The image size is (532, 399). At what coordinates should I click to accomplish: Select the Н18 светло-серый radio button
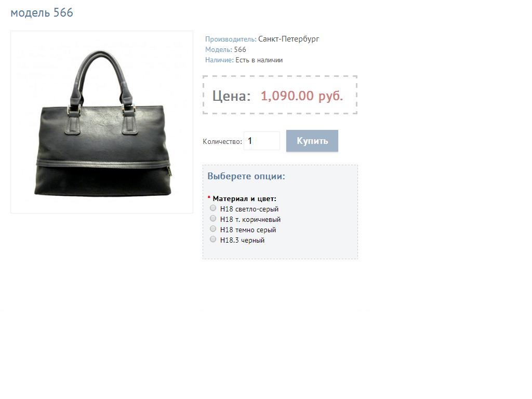pyautogui.click(x=212, y=208)
